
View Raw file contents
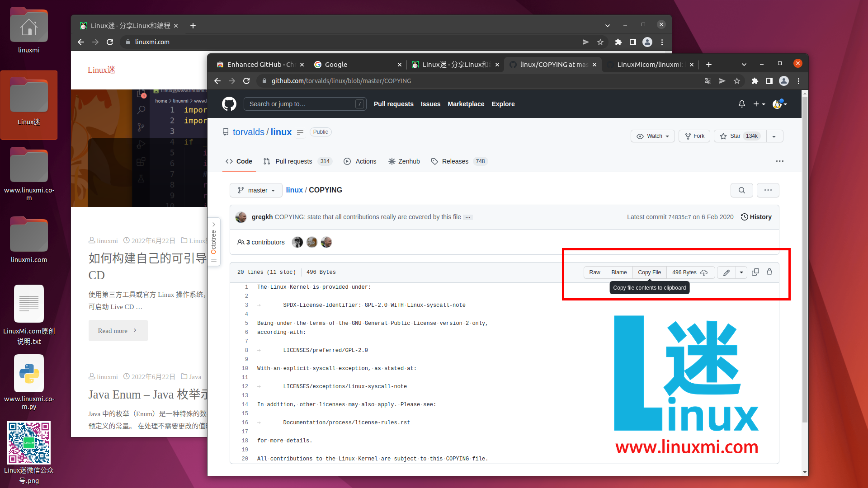[594, 272]
